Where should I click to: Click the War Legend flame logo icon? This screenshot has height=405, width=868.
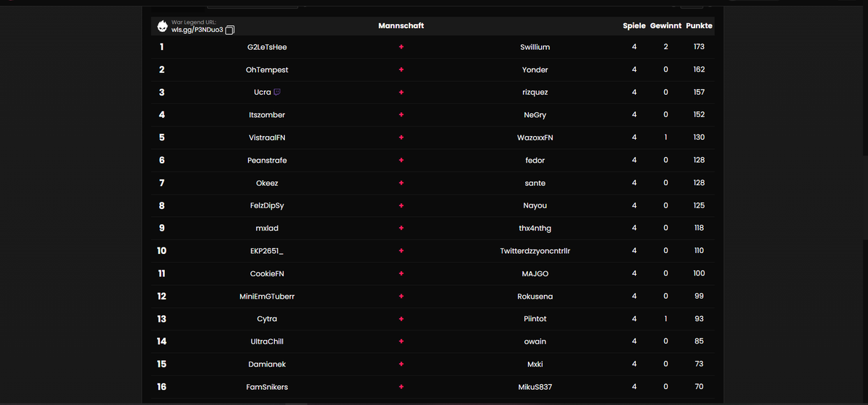click(x=163, y=26)
